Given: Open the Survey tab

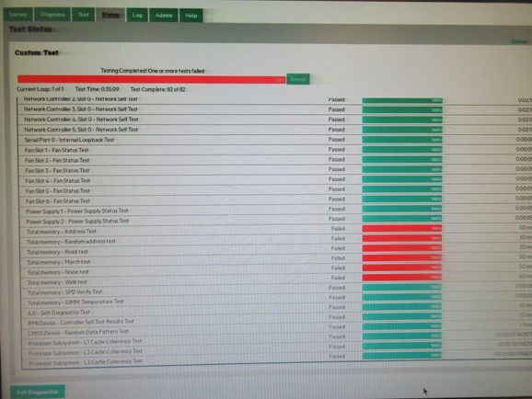Looking at the screenshot, I should pyautogui.click(x=18, y=15).
